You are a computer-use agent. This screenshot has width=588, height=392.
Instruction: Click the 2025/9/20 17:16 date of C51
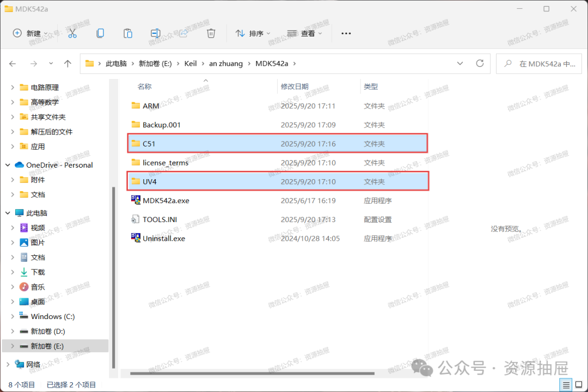click(308, 144)
